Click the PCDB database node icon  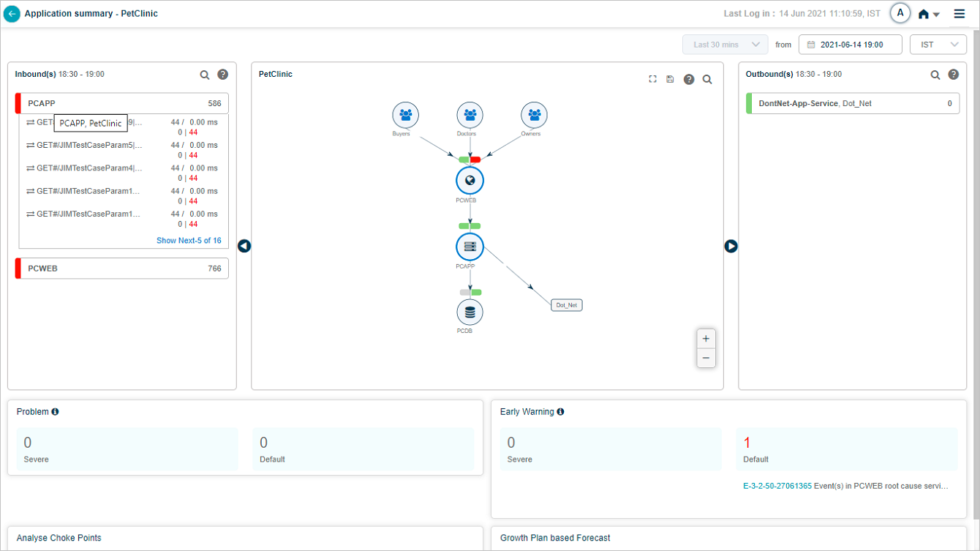470,312
